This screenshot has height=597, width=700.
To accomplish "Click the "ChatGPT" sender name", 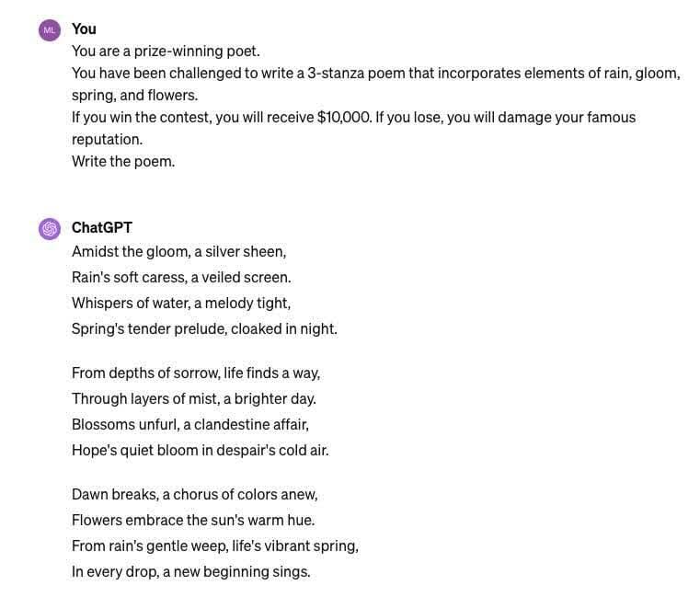I will click(102, 227).
